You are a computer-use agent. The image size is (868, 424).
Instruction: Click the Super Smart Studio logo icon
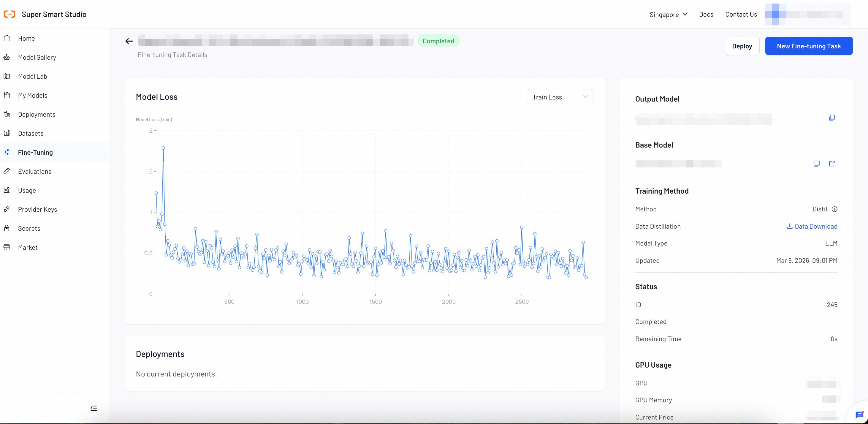[x=9, y=14]
